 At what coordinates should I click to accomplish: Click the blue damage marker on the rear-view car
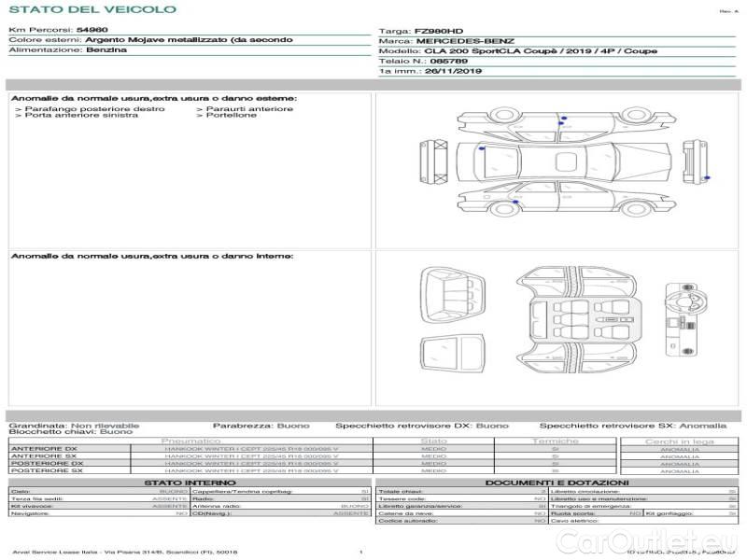(706, 177)
